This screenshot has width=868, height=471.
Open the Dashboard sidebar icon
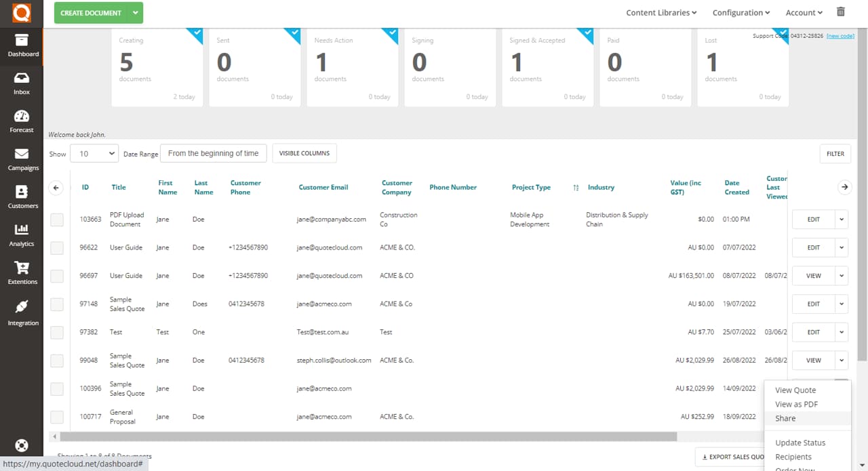(22, 42)
